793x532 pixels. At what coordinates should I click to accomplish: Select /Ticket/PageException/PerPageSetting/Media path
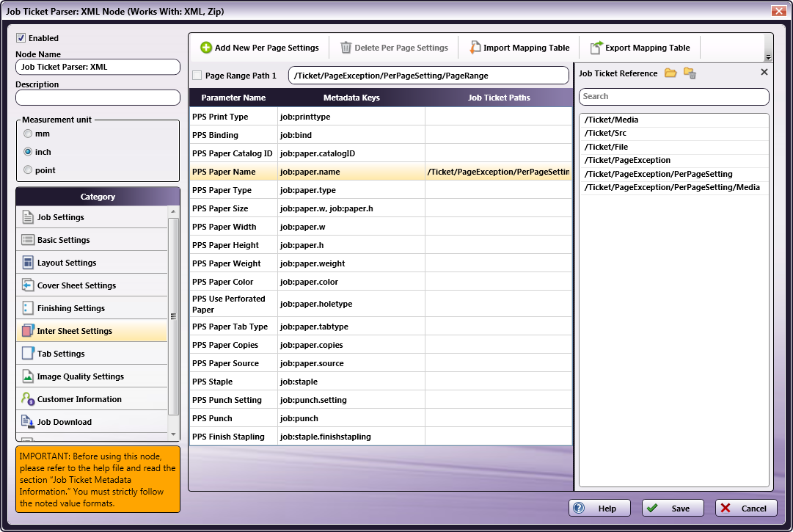[673, 187]
